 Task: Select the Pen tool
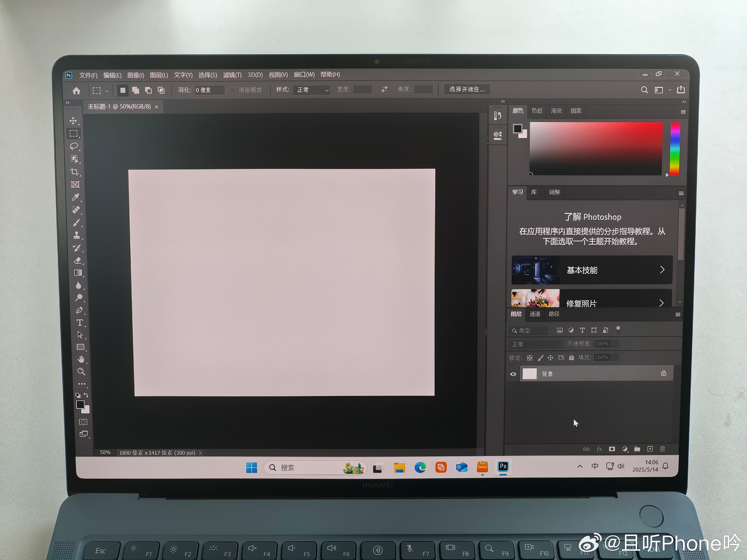(79, 310)
